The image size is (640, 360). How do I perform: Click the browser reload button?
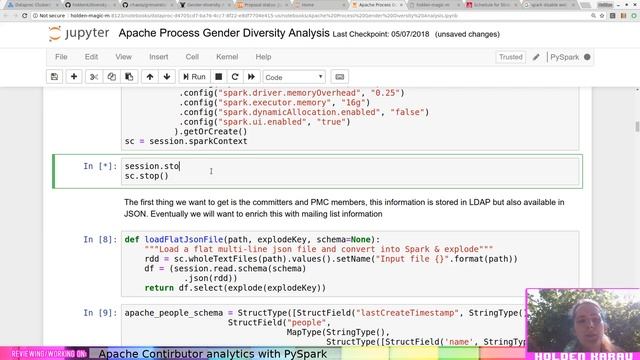tap(24, 16)
